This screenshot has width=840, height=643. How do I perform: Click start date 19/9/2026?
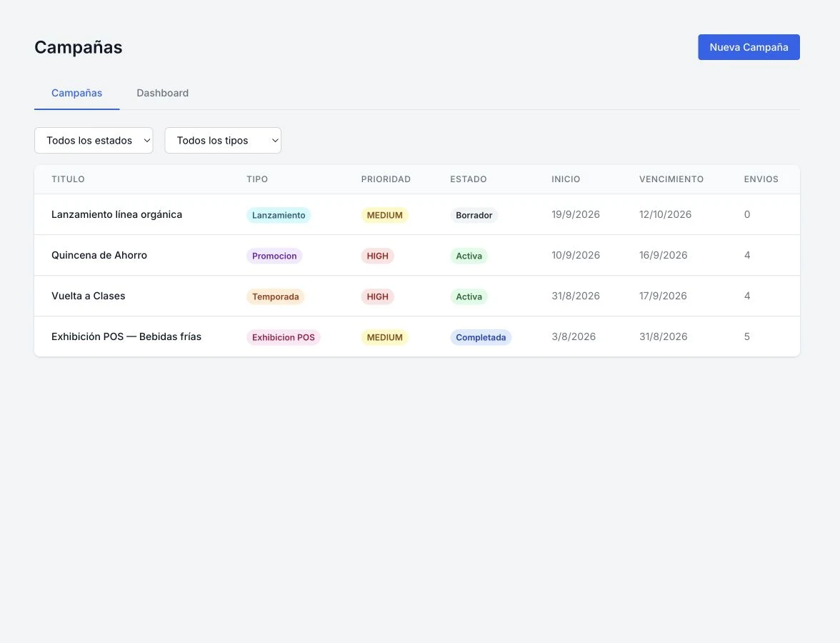576,214
